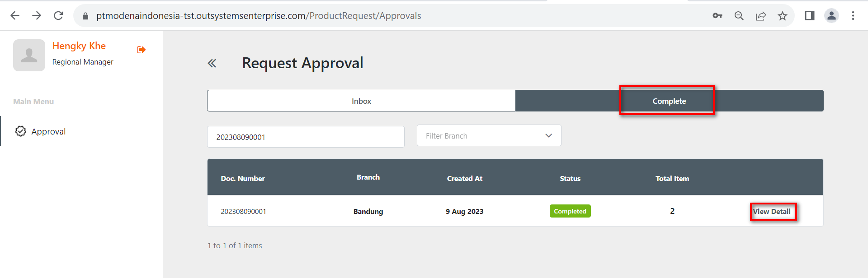The width and height of the screenshot is (868, 278).
Task: Open the Chrome three-dot menu
Action: point(853,16)
